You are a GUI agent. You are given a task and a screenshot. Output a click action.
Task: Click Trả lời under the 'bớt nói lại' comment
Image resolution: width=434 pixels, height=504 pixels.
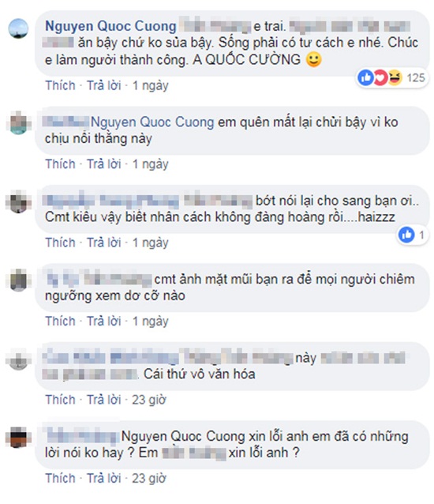coord(104,243)
